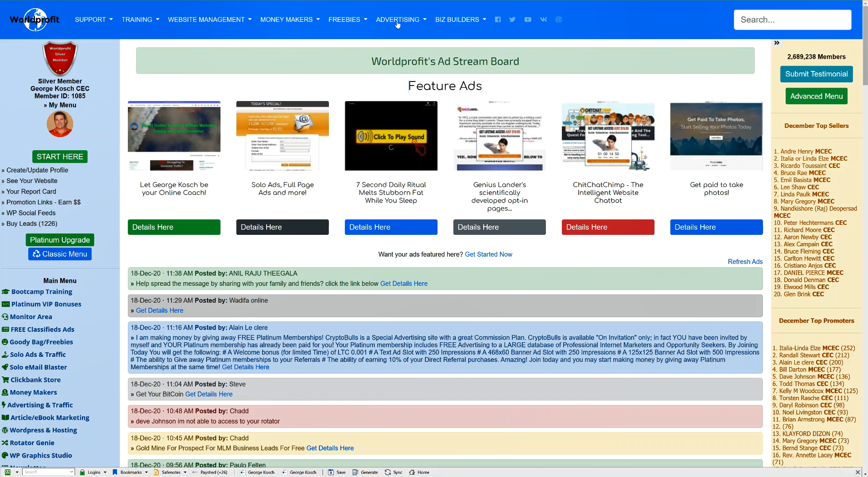Open Promotion Links - Earn $$
The image size is (868, 477).
tap(44, 202)
